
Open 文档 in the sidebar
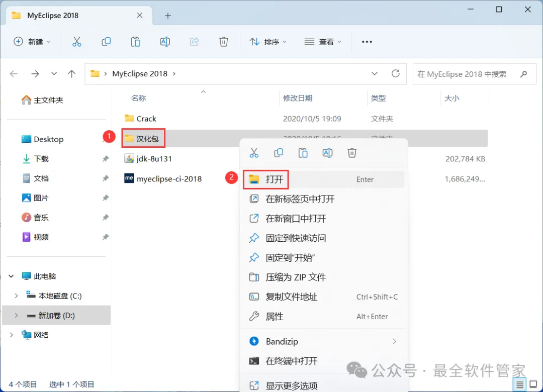point(35,178)
